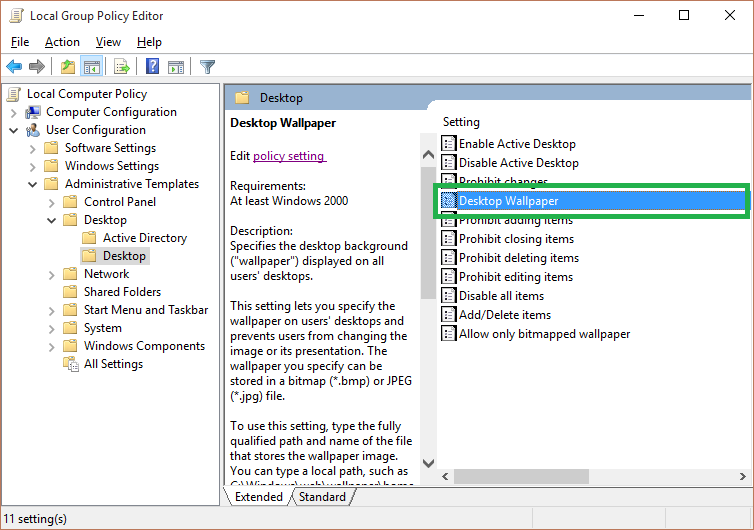The height and width of the screenshot is (530, 754).
Task: Select Allow only bitmapped wallpaper setting
Action: tap(544, 334)
